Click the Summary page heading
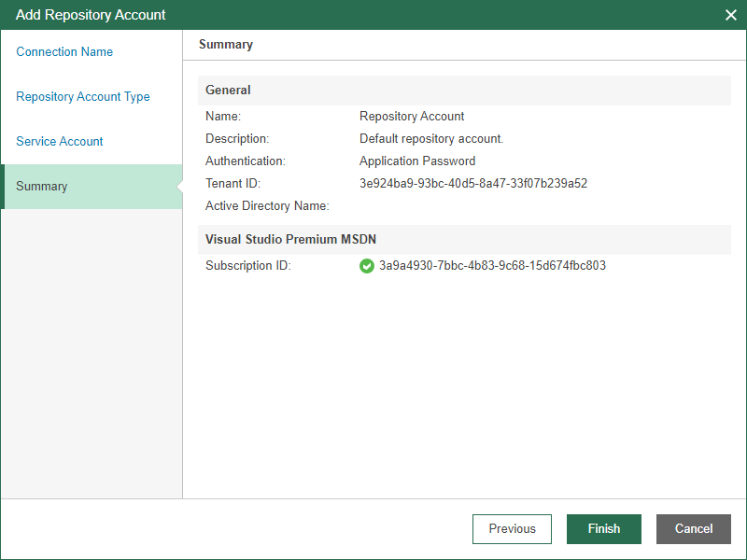The width and height of the screenshot is (747, 560). 226,45
